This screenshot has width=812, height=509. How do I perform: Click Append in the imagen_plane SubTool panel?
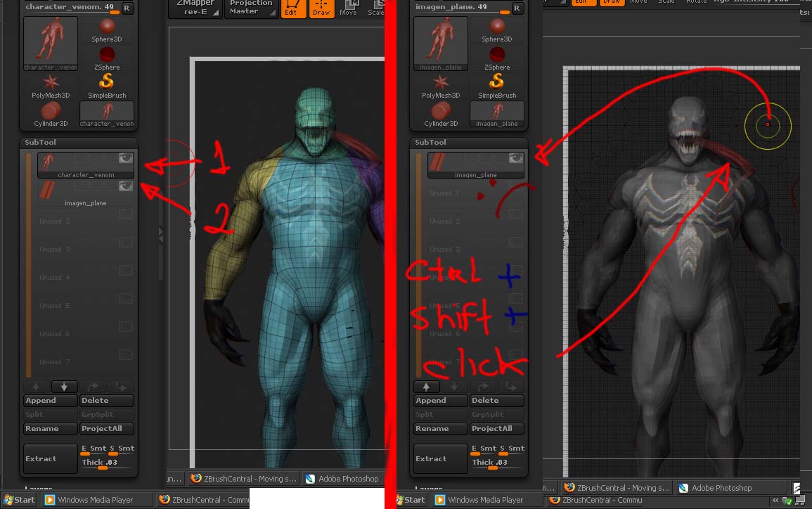coord(440,401)
